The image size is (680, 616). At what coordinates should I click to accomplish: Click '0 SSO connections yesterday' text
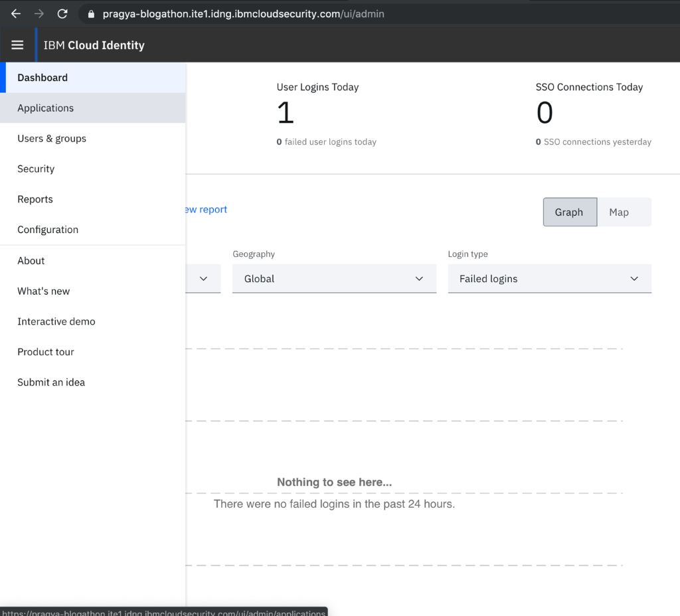[x=593, y=142]
